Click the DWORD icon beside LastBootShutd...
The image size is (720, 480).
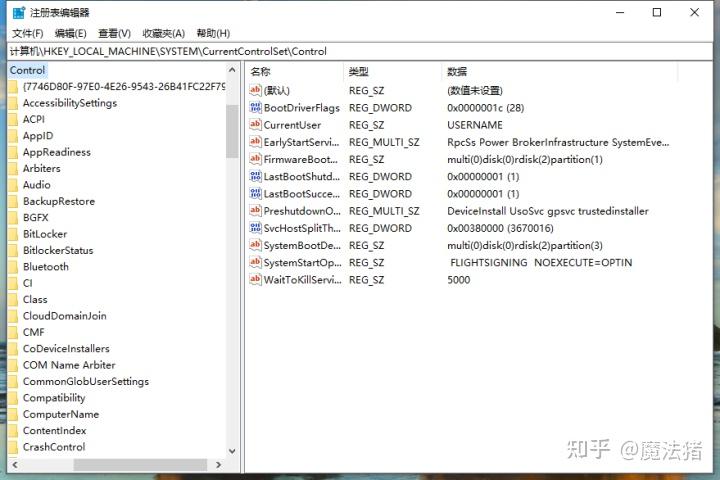(x=255, y=176)
